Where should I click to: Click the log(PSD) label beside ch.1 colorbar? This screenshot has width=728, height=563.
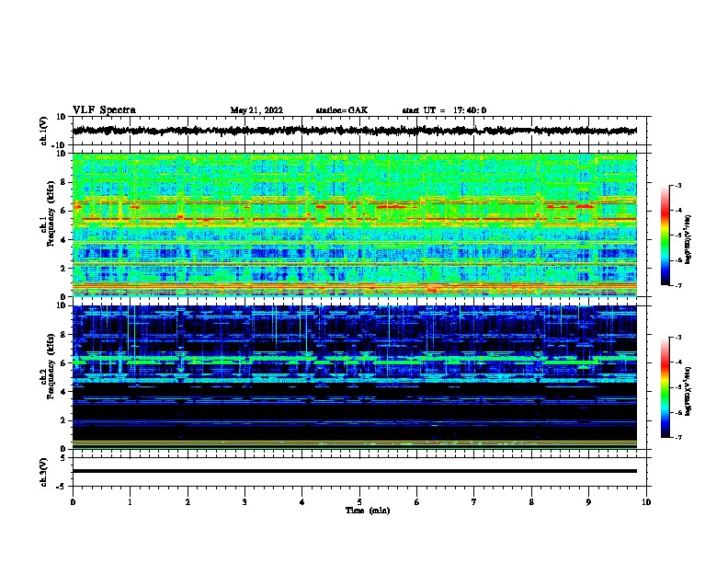pyautogui.click(x=688, y=239)
